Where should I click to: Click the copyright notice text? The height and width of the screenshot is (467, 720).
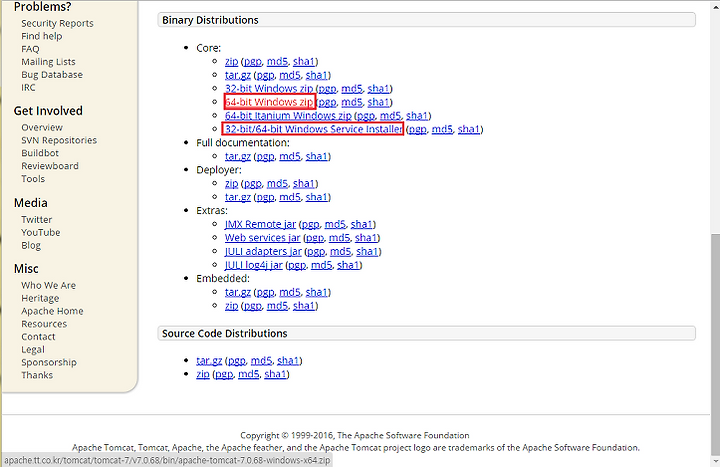354,435
